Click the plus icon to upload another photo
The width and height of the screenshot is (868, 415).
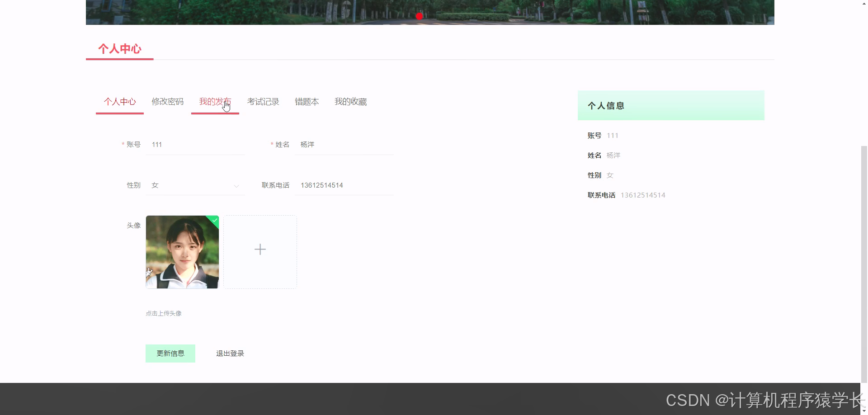click(260, 249)
